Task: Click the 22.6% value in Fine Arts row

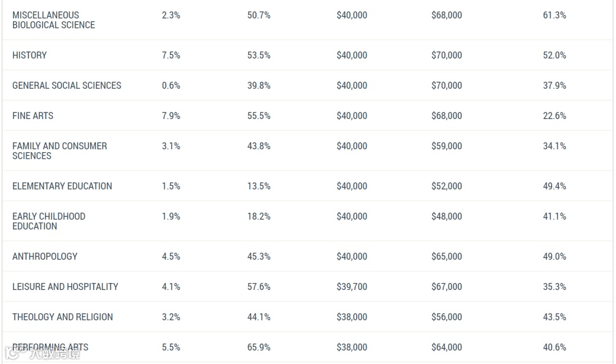Action: [x=555, y=116]
